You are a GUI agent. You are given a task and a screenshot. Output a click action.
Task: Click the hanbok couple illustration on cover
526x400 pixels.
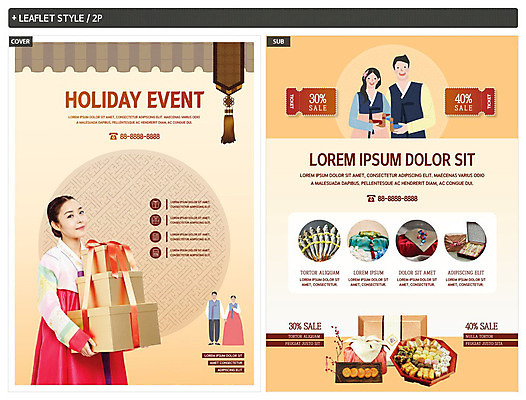pyautogui.click(x=225, y=318)
